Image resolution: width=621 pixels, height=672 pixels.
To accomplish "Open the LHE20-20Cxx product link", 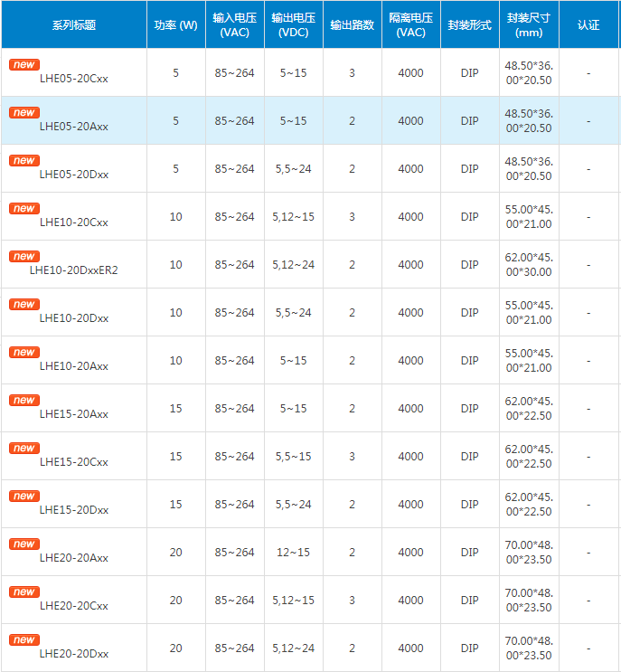I will (x=74, y=606).
